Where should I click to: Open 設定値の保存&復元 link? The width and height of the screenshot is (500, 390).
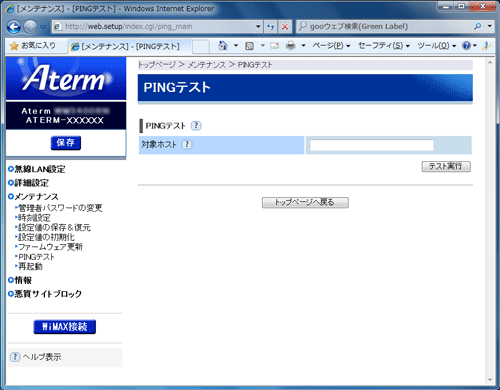53,228
